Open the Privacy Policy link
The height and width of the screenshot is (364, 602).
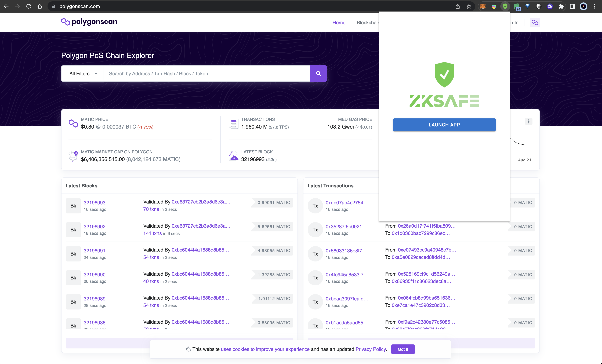point(371,349)
